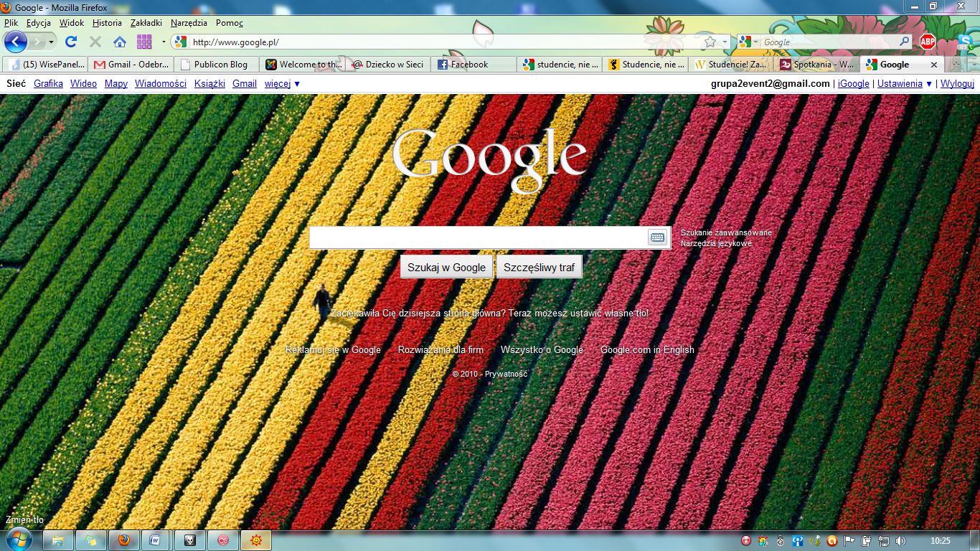Switch to the (15) WisePanel tab
This screenshot has height=551, width=980.
(45, 65)
